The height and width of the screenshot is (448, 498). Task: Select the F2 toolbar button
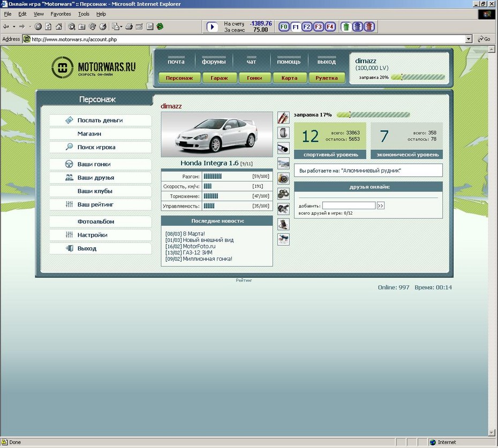pyautogui.click(x=307, y=27)
